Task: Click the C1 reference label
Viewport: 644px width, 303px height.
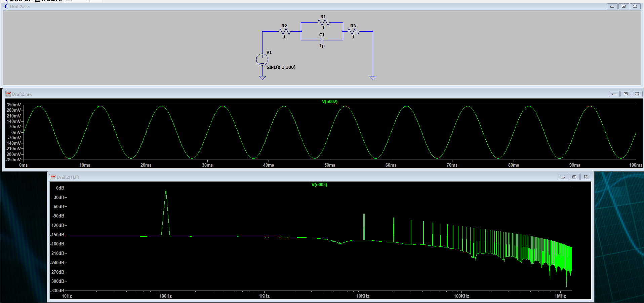Action: click(322, 35)
